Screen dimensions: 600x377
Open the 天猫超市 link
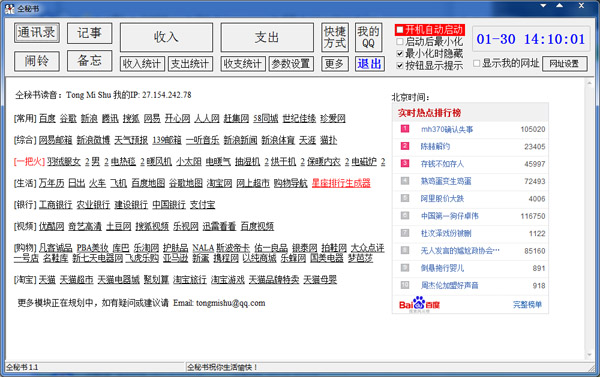(x=77, y=280)
